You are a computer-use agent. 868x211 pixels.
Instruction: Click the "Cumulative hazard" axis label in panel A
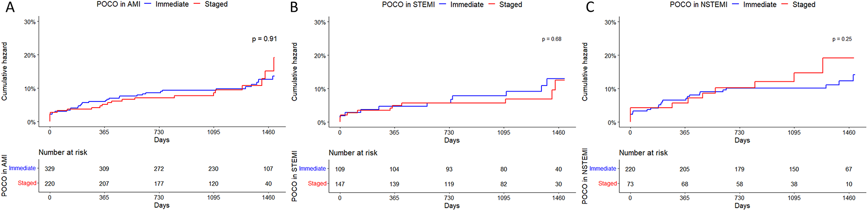click(x=5, y=71)
